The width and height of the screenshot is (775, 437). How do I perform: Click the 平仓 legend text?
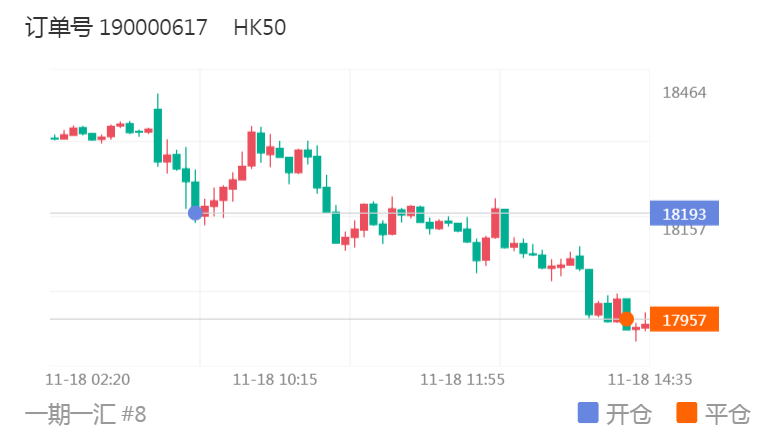pos(727,413)
